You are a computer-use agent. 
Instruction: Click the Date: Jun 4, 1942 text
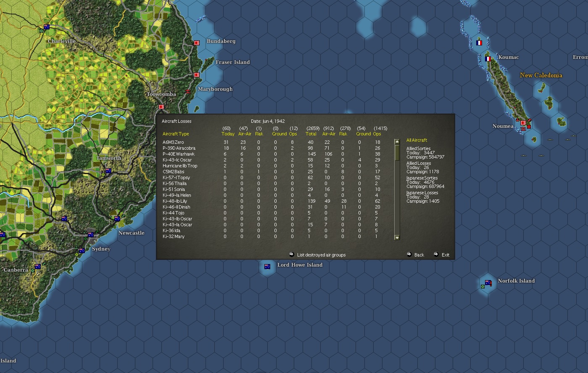click(268, 121)
